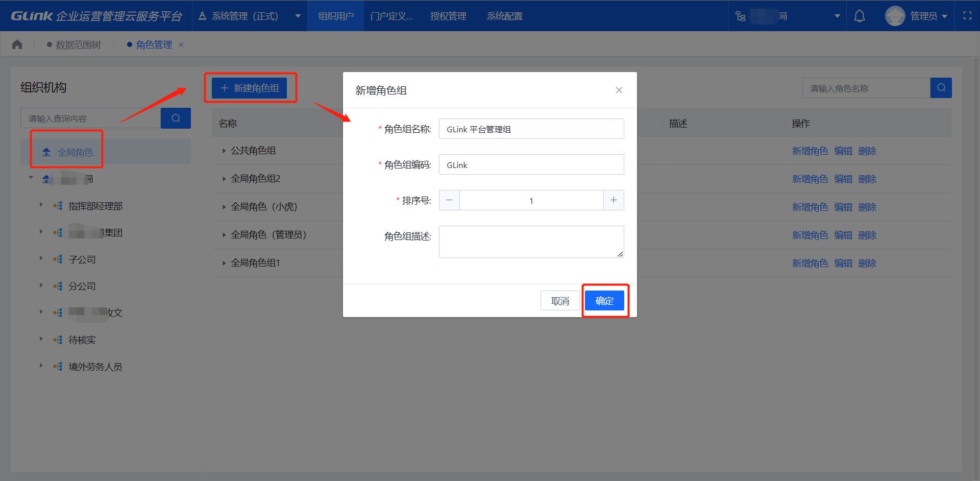Select 境外劳务人员 in organization tree
The width and height of the screenshot is (980, 481).
[95, 367]
